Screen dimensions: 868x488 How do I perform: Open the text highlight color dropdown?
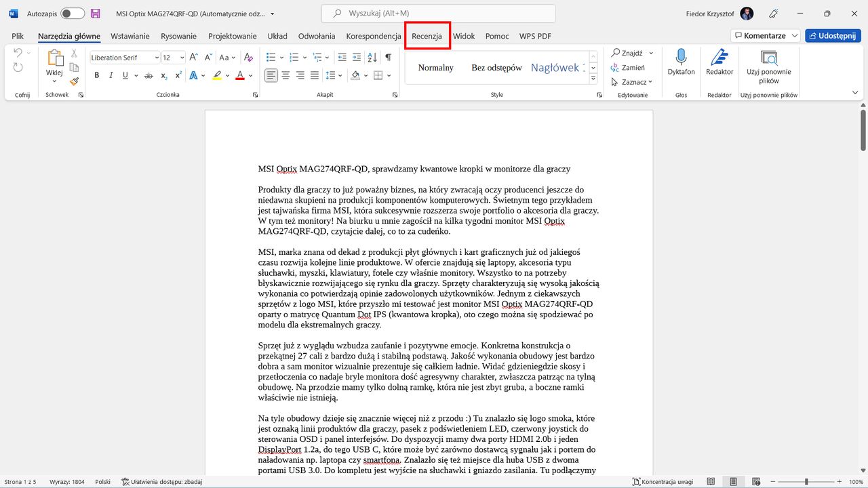tap(227, 75)
